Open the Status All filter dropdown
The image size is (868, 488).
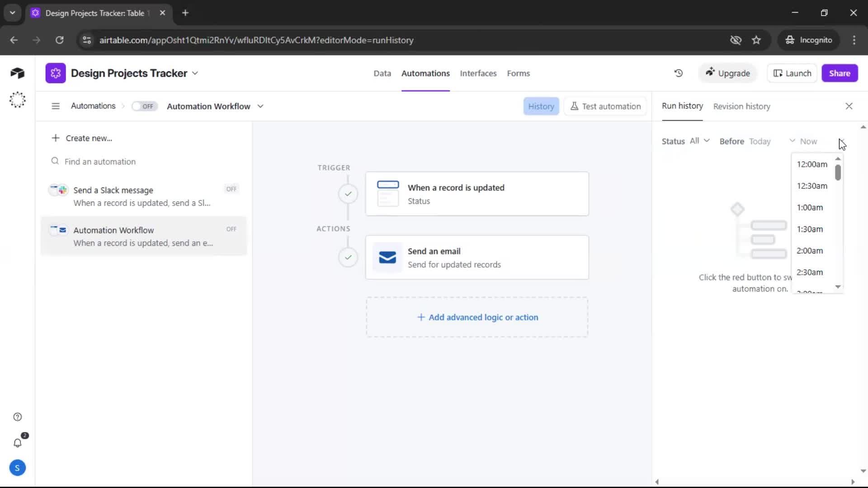point(700,141)
